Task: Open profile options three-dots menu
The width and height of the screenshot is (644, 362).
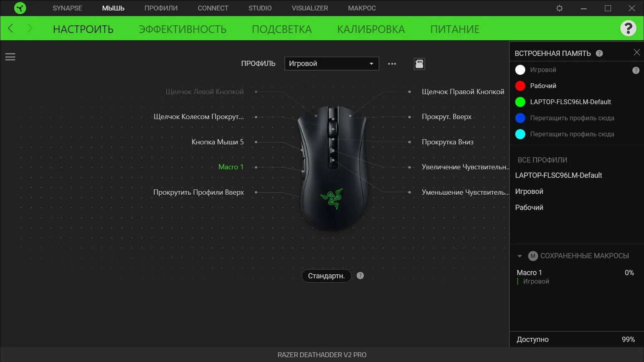Action: [392, 64]
